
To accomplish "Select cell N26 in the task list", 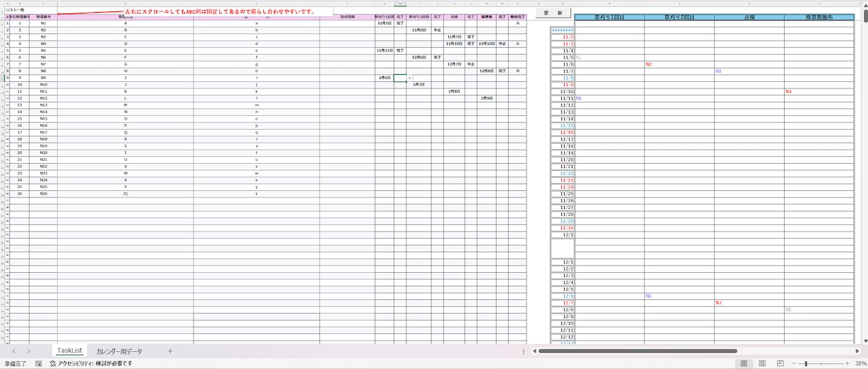I will (x=43, y=194).
